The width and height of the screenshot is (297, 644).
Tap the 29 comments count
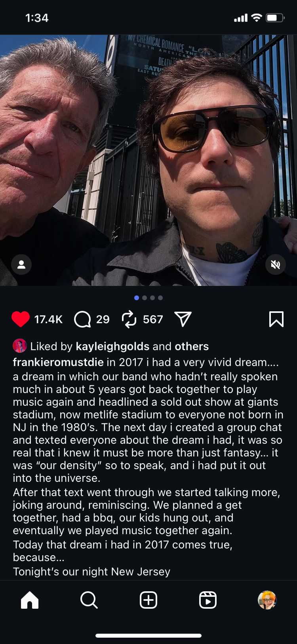103,319
